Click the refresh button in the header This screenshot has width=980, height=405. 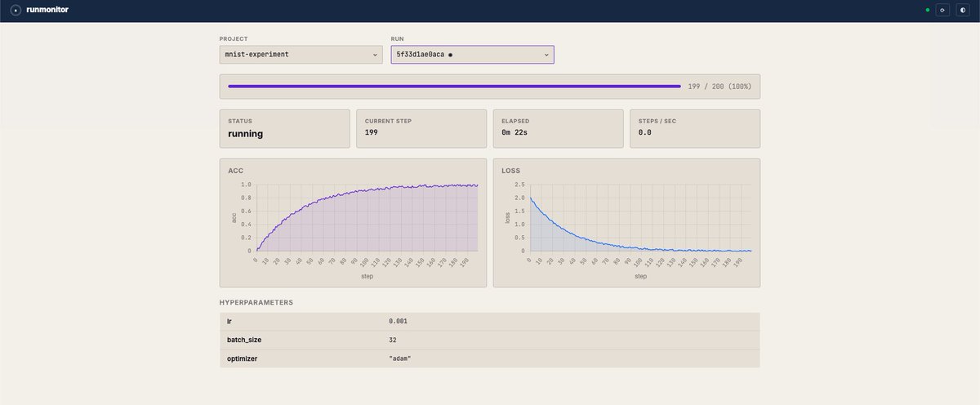[942, 10]
